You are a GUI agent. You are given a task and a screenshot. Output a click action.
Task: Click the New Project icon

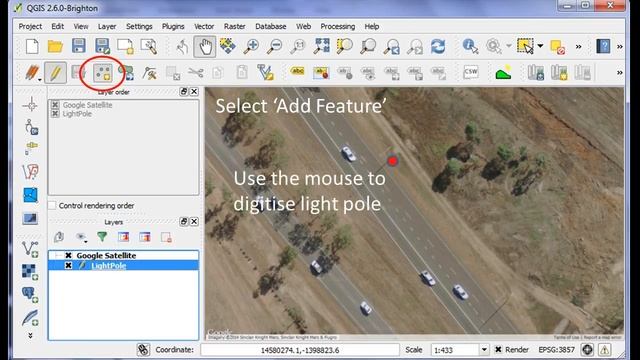32,46
